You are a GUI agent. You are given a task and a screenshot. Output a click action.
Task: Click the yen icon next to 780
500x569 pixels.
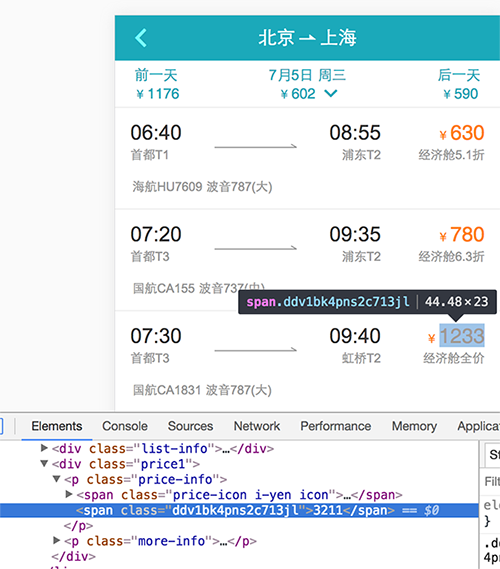tap(443, 237)
